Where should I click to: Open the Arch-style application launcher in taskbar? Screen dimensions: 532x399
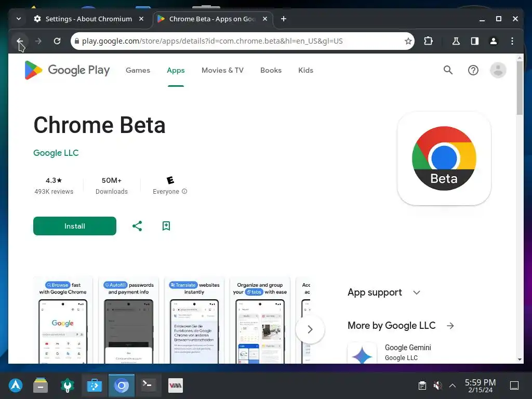click(16, 385)
